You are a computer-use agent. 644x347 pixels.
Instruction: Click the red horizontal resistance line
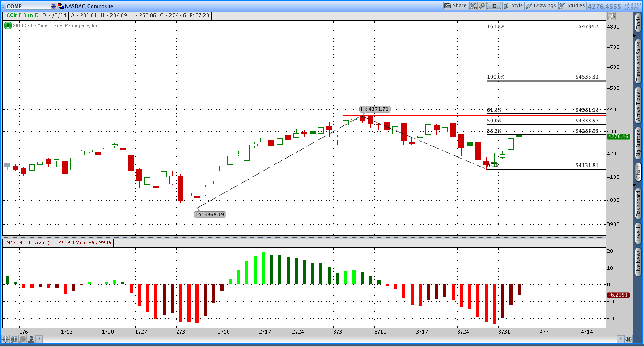(474, 116)
